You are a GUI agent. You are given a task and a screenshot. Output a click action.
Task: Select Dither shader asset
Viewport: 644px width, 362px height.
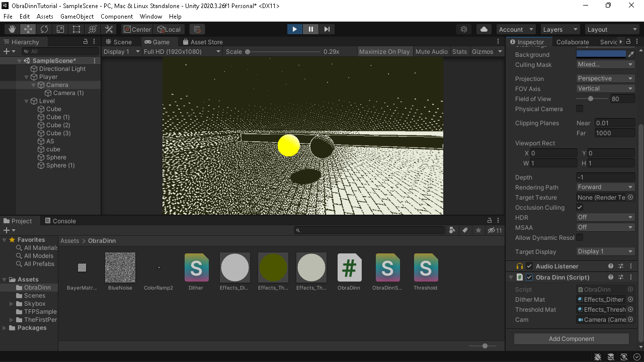pos(196,271)
